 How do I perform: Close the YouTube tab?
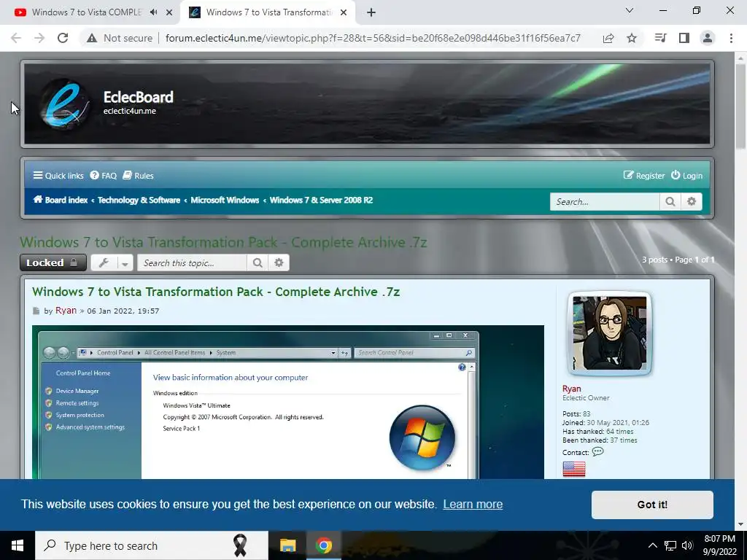(169, 12)
